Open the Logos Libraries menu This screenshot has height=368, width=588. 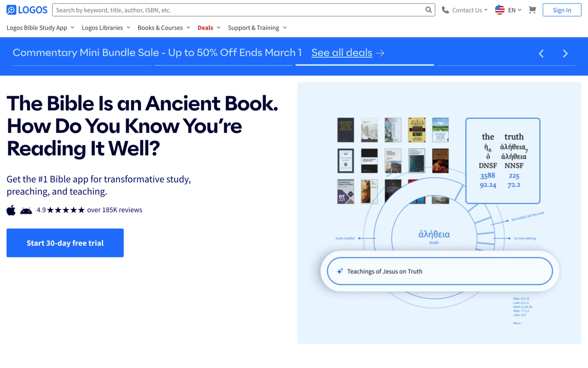tap(106, 28)
